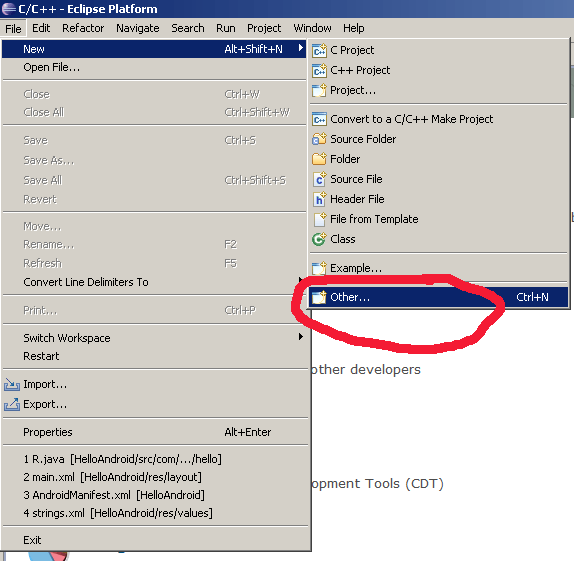The width and height of the screenshot is (574, 561).
Task: Open the Window menu
Action: pos(312,28)
